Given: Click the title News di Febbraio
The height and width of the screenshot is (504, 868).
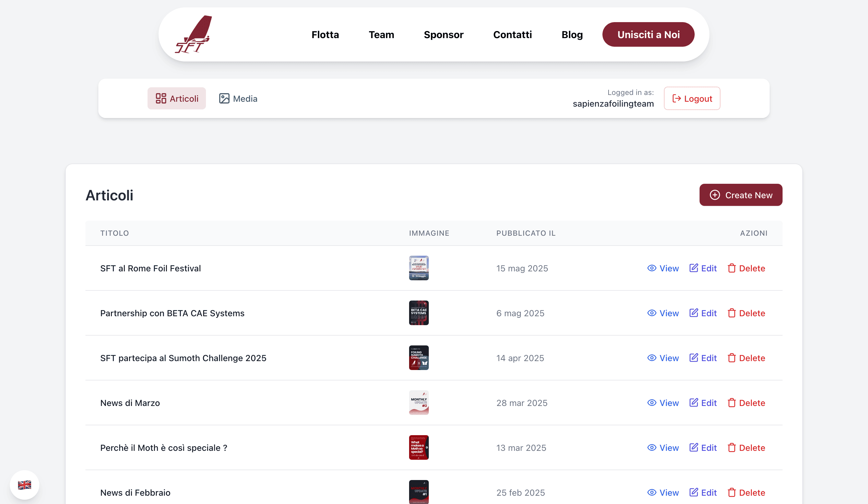Looking at the screenshot, I should tap(135, 492).
